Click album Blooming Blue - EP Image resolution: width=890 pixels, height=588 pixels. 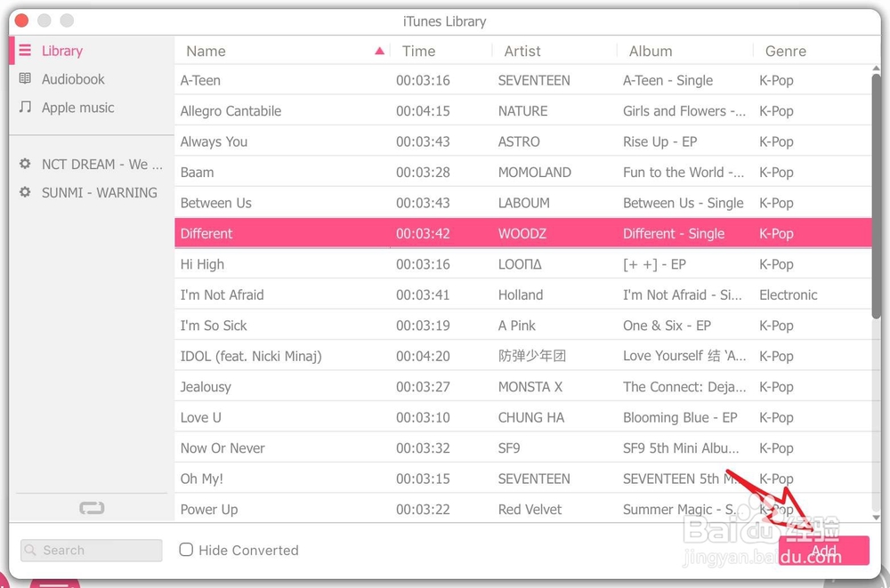click(x=680, y=417)
